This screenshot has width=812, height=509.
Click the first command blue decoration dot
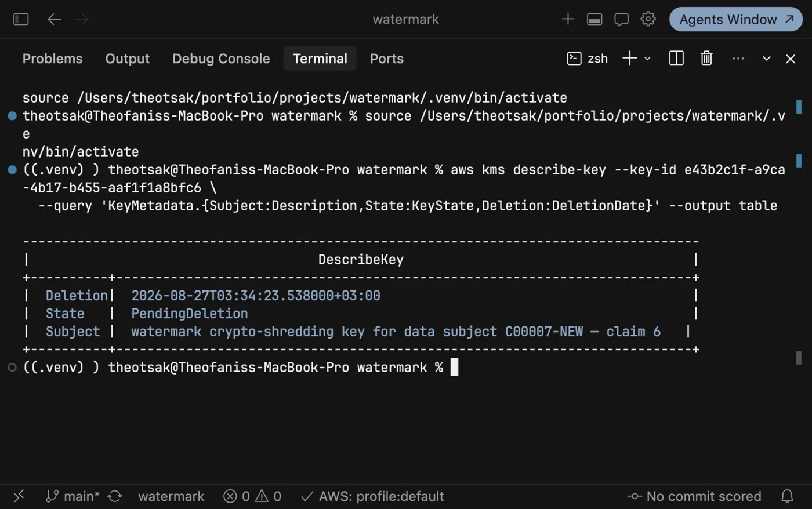(12, 116)
